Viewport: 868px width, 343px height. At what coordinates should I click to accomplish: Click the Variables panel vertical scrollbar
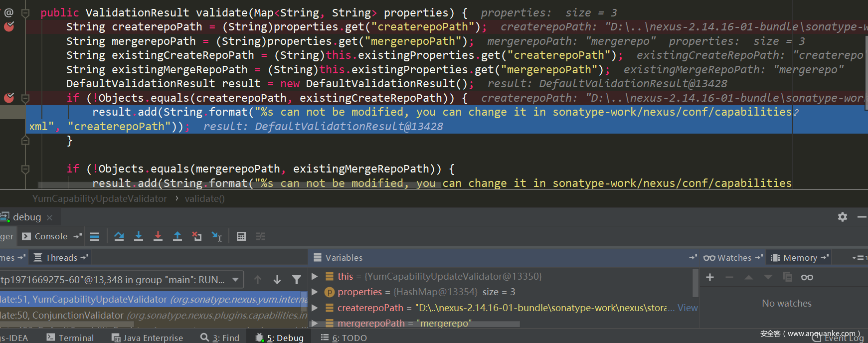coord(695,283)
